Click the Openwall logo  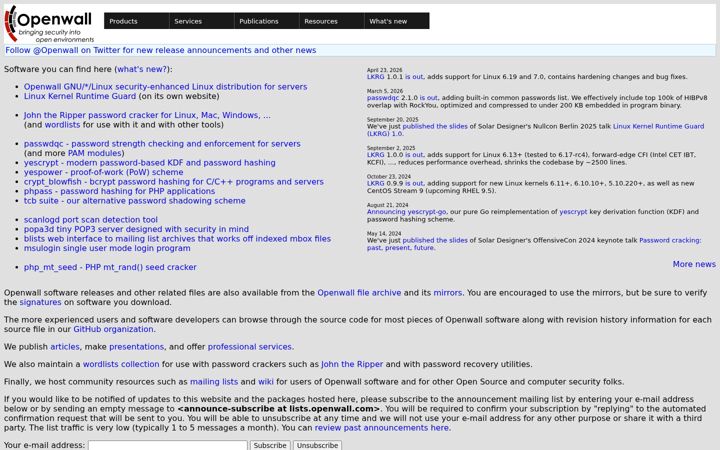(x=49, y=24)
